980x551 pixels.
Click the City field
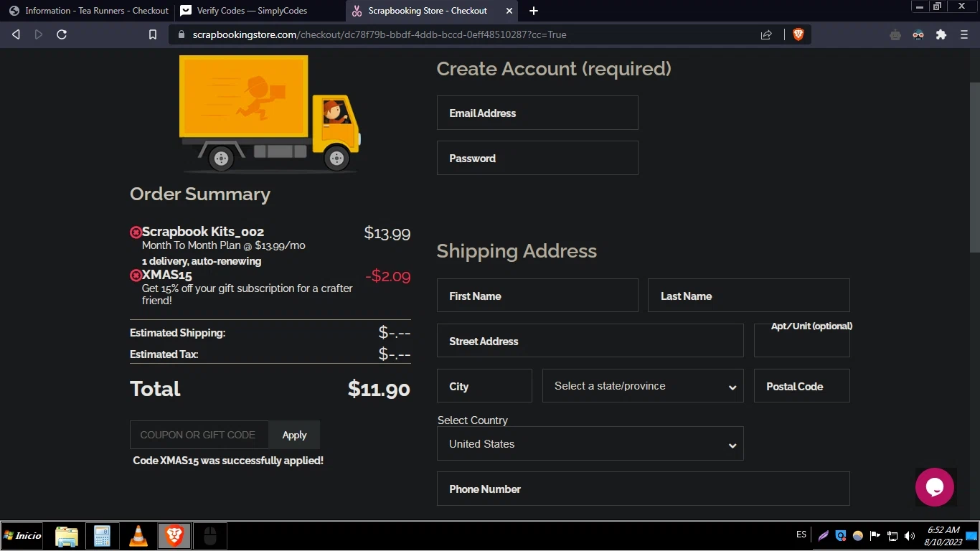[x=484, y=386]
